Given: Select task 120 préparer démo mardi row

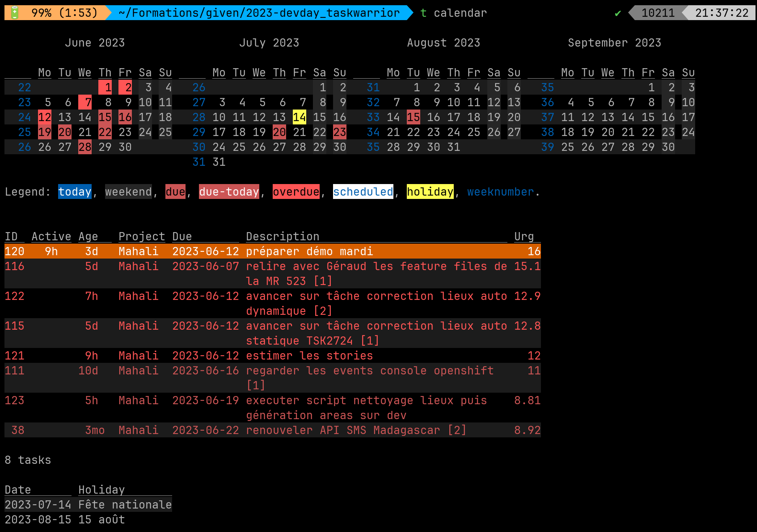Looking at the screenshot, I should [272, 251].
